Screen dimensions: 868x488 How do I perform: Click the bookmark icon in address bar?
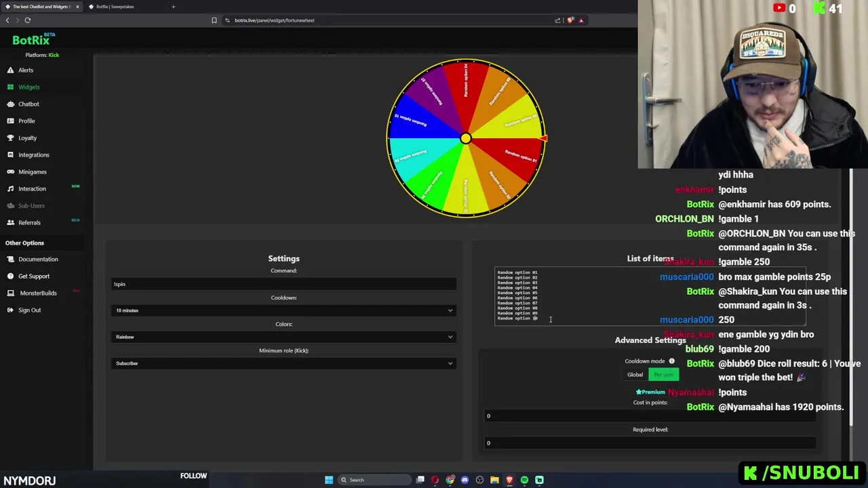click(214, 20)
